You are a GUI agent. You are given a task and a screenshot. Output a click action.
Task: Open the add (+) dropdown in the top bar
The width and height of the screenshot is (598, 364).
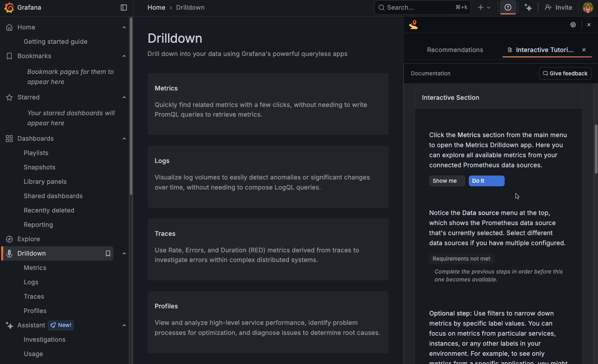(x=484, y=7)
